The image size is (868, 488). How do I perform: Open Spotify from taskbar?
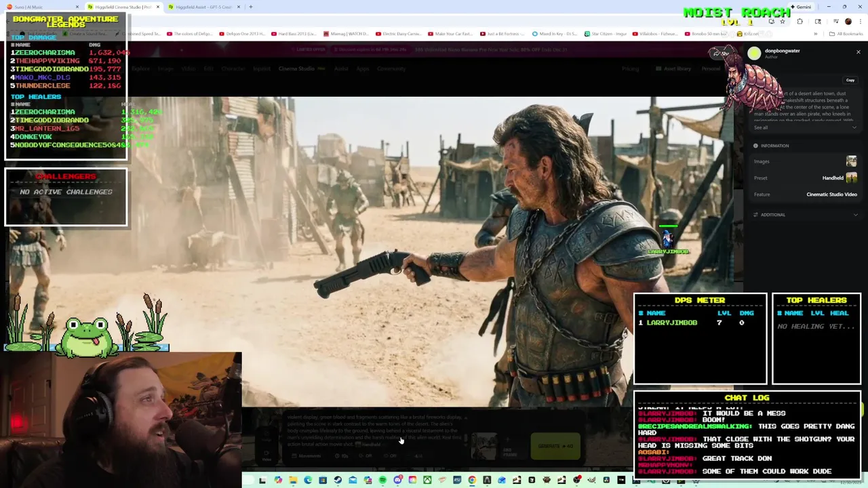click(382, 481)
